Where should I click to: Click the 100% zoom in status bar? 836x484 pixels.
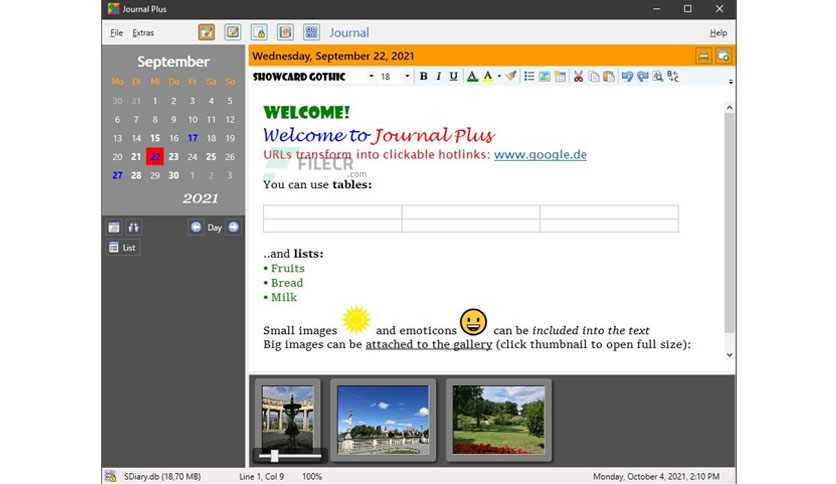pos(312,477)
